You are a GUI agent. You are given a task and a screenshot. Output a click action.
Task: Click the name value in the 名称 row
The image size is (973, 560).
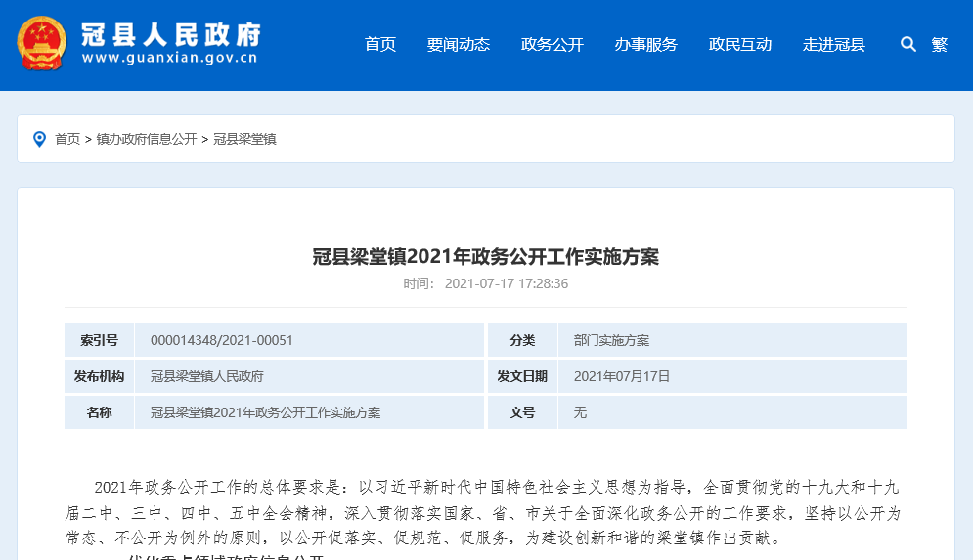(x=266, y=412)
